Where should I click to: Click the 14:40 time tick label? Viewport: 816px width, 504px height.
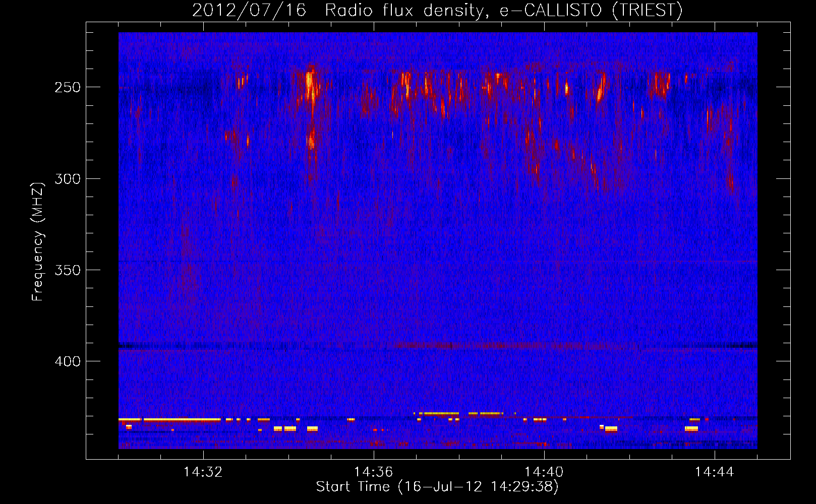click(x=544, y=472)
